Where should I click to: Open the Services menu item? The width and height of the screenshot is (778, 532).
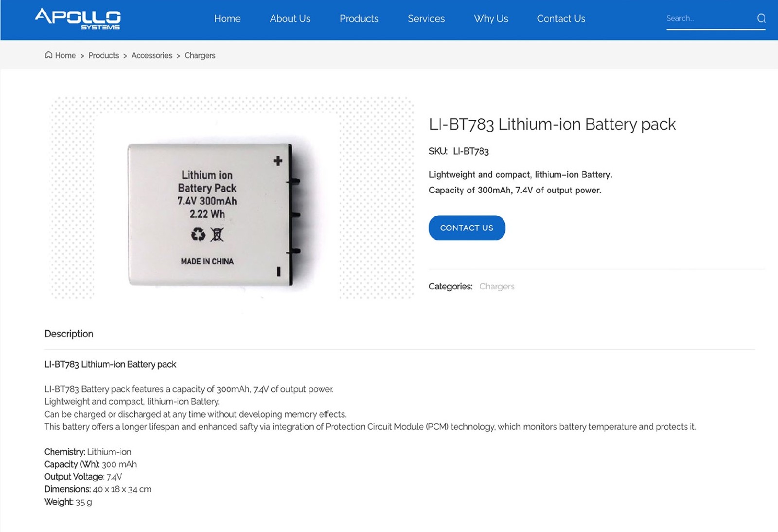pyautogui.click(x=426, y=18)
